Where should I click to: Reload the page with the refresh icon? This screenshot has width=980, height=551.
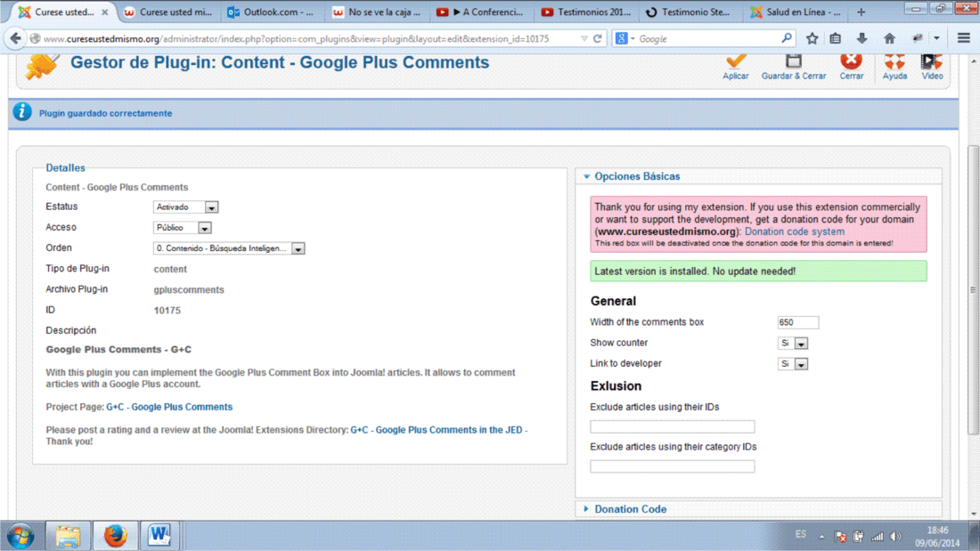click(598, 39)
